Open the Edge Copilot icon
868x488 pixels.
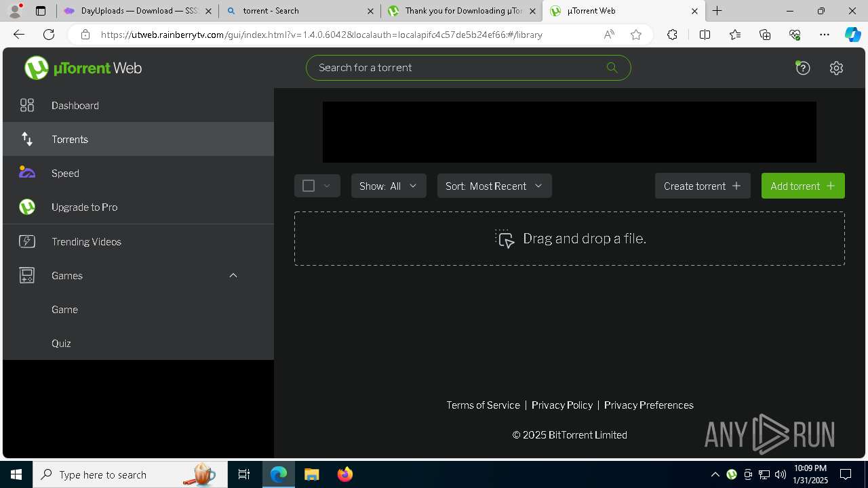coord(852,35)
